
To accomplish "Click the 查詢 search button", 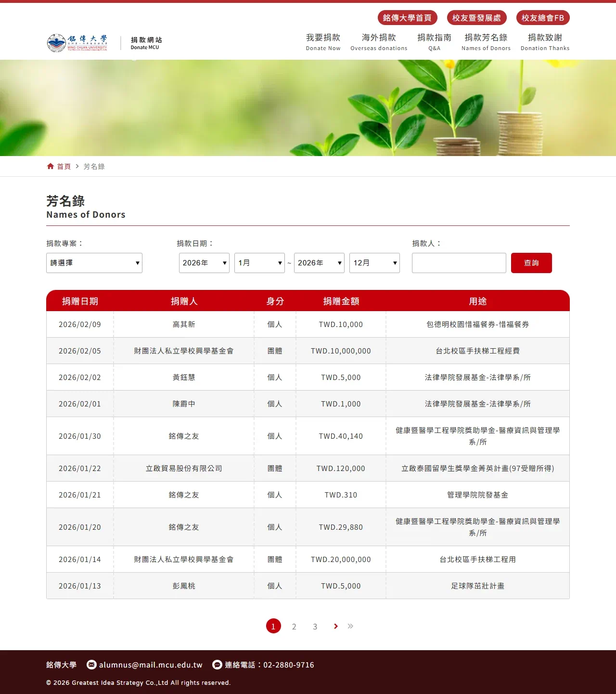I will coord(531,263).
